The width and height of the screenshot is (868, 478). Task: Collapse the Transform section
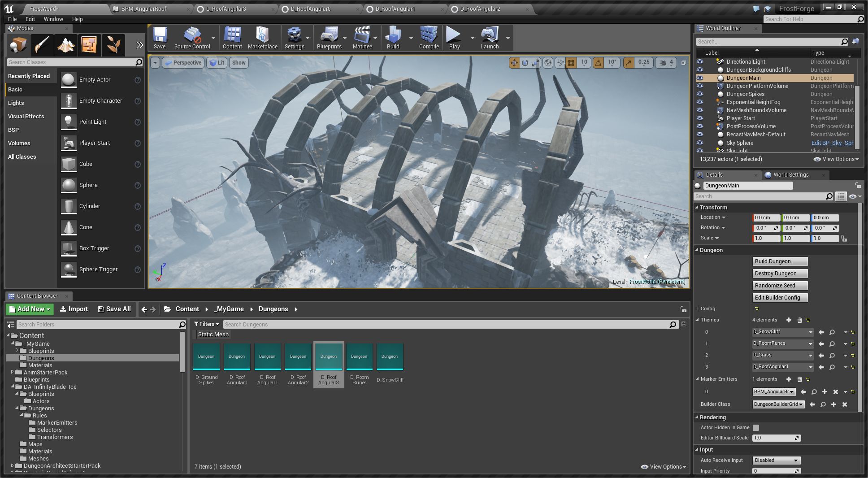697,208
